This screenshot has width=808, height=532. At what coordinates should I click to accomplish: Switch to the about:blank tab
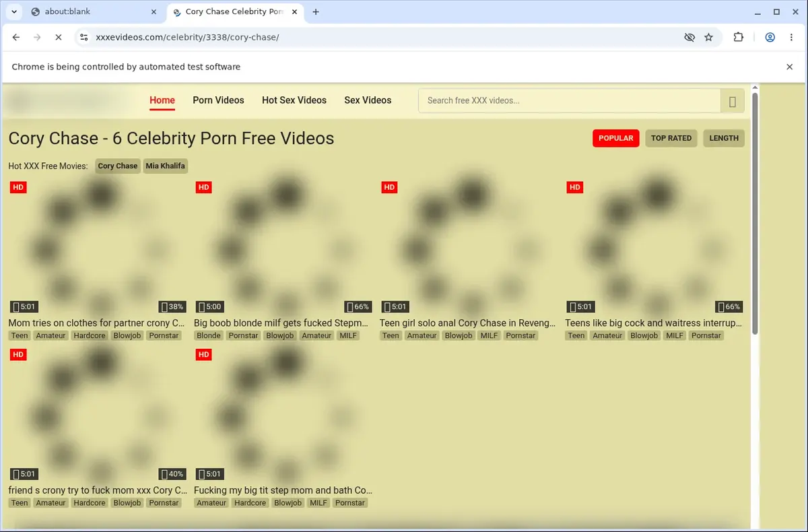pyautogui.click(x=94, y=11)
